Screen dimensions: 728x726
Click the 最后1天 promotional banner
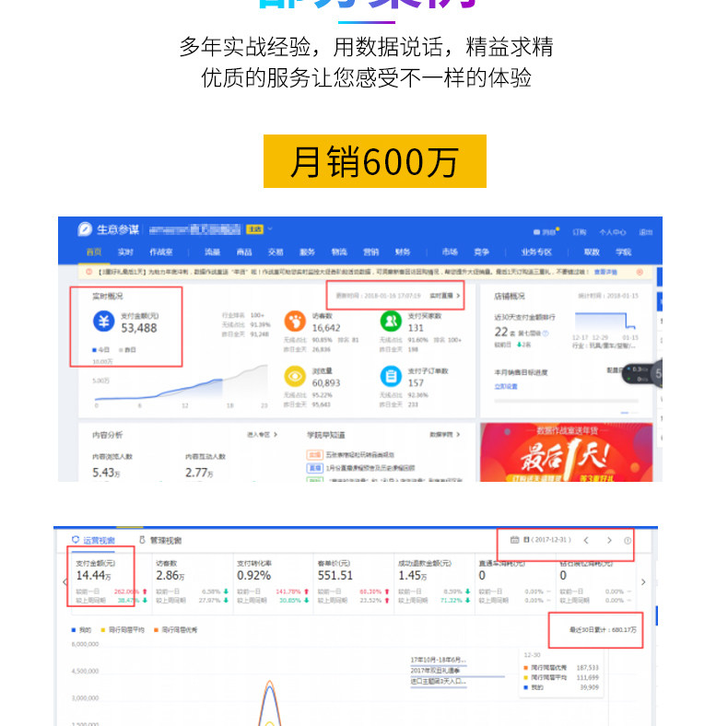567,452
